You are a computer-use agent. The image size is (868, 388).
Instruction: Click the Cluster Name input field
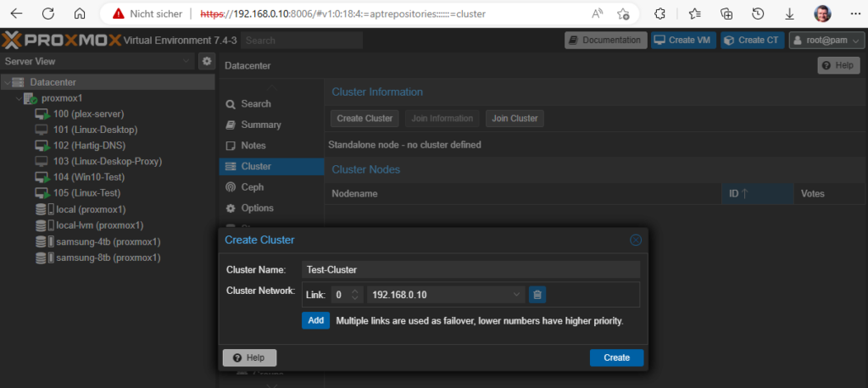pyautogui.click(x=470, y=269)
